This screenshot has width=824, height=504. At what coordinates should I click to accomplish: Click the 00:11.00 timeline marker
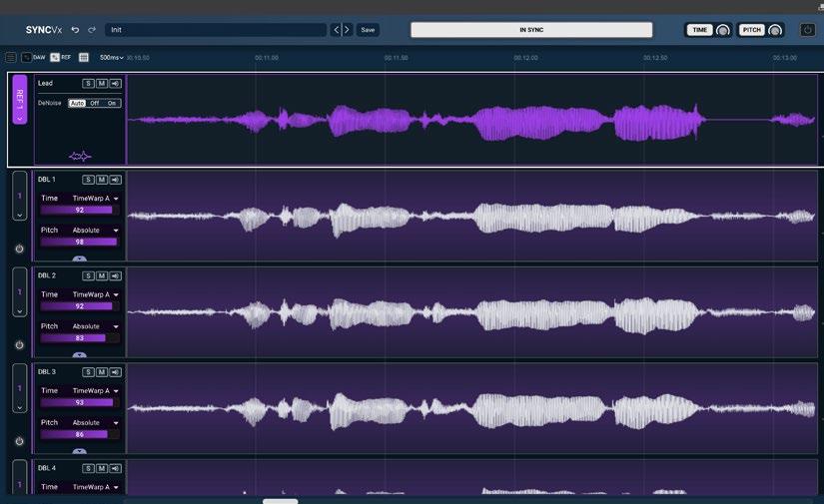[x=267, y=58]
